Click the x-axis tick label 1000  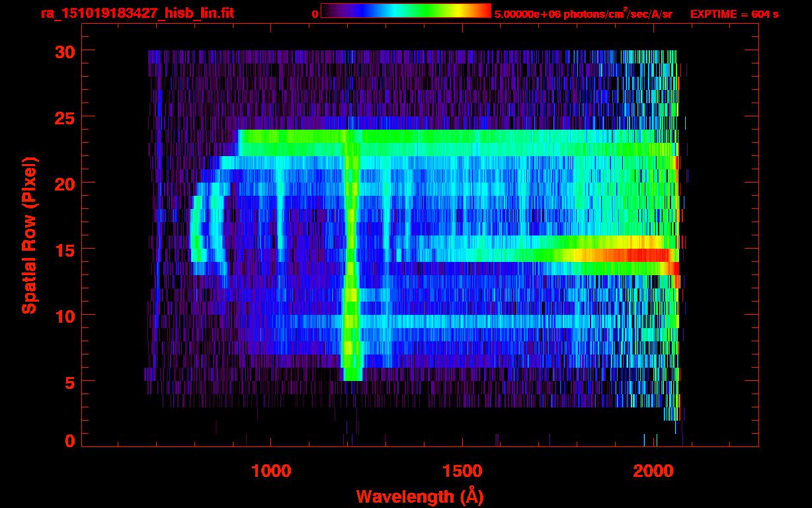pos(271,471)
